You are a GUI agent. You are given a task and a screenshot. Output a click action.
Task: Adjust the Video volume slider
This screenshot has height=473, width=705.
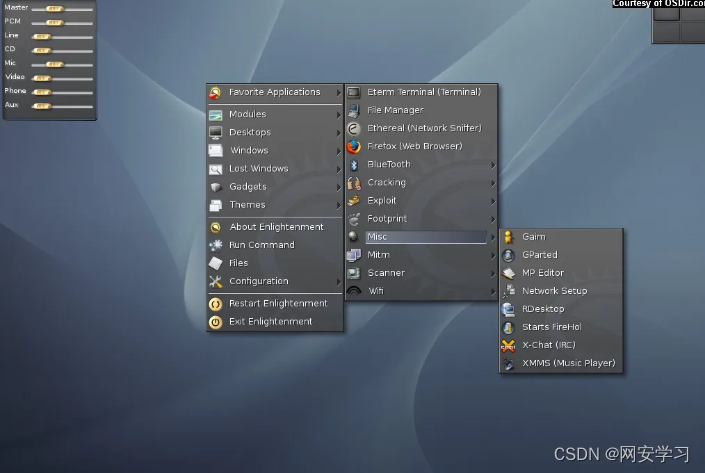42,78
